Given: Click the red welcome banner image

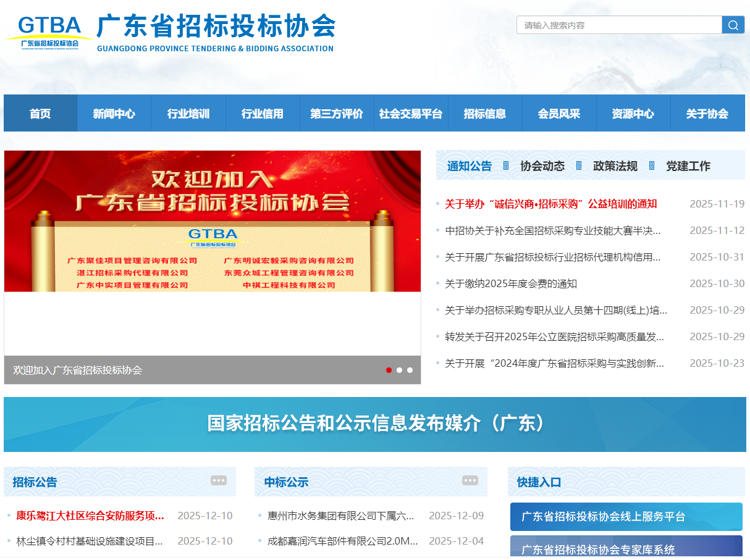Looking at the screenshot, I should [212, 221].
